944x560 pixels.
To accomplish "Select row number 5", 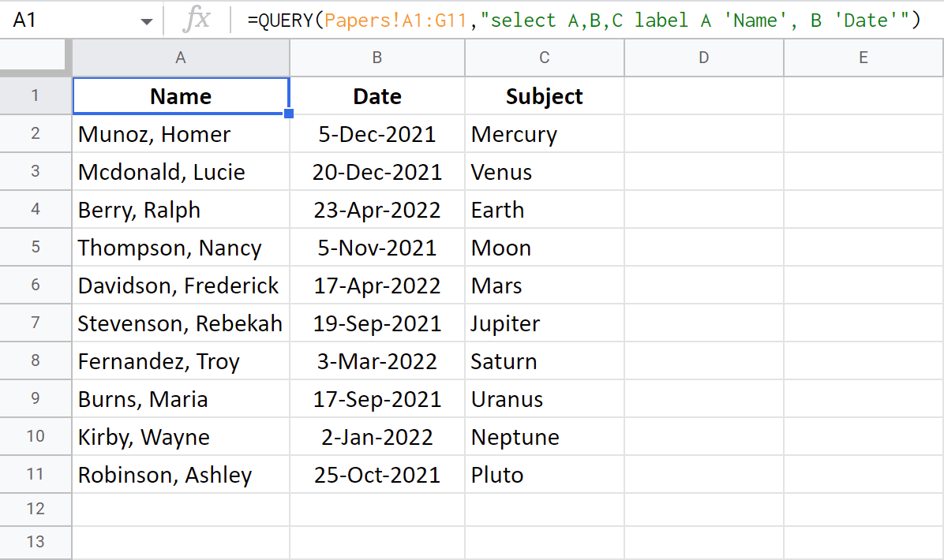I will (36, 247).
